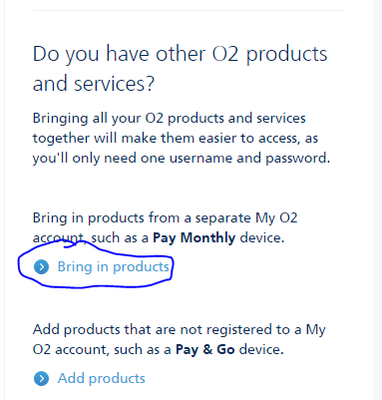The width and height of the screenshot is (382, 400).
Task: Click the sentence "Bring in products from a separate"
Action: [165, 228]
